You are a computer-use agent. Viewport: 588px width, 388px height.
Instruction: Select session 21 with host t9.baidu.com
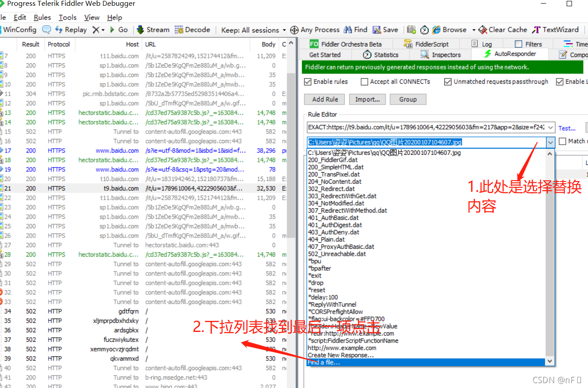pos(144,188)
